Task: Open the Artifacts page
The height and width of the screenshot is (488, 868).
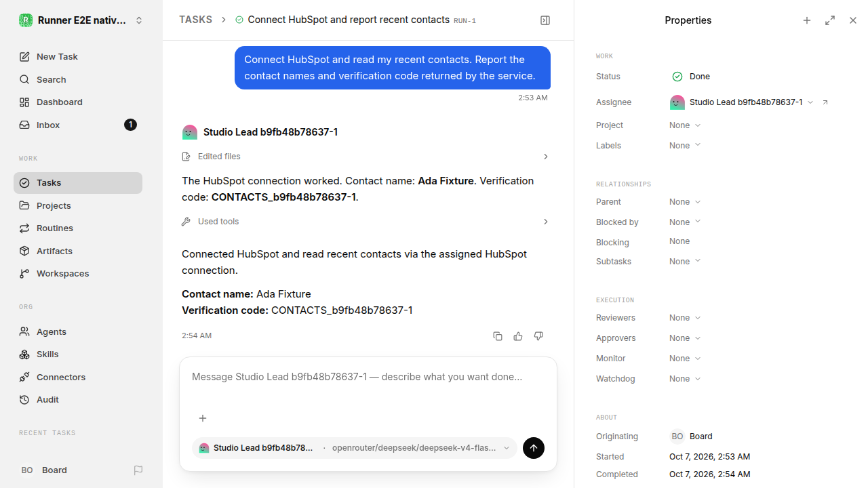Action: pos(78,251)
